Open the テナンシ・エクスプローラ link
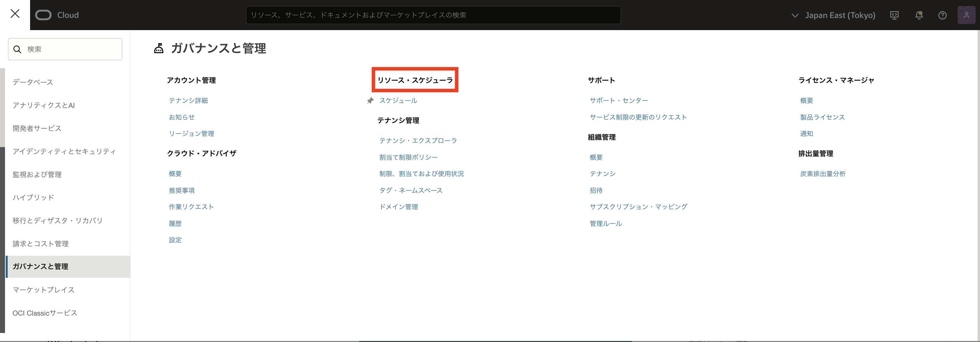 (418, 140)
